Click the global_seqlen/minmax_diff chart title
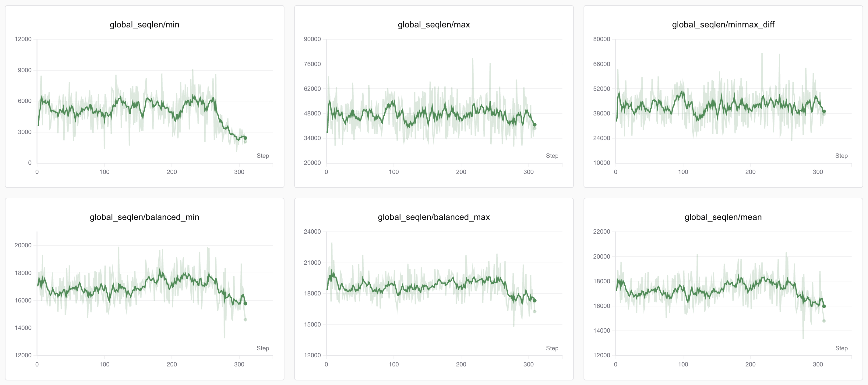The image size is (868, 385). (x=723, y=25)
